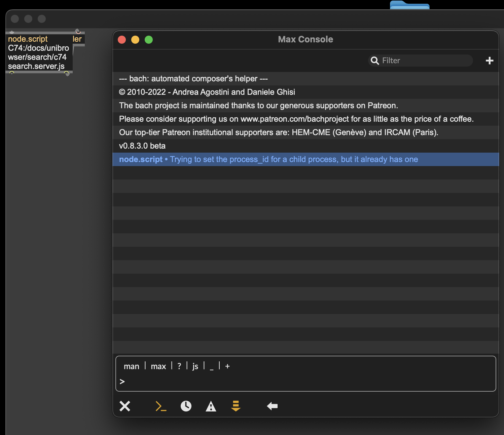Select the 'HEM-CME (Genève) and IRCAM' row
Image resolution: width=504 pixels, height=435 pixels.
point(306,132)
